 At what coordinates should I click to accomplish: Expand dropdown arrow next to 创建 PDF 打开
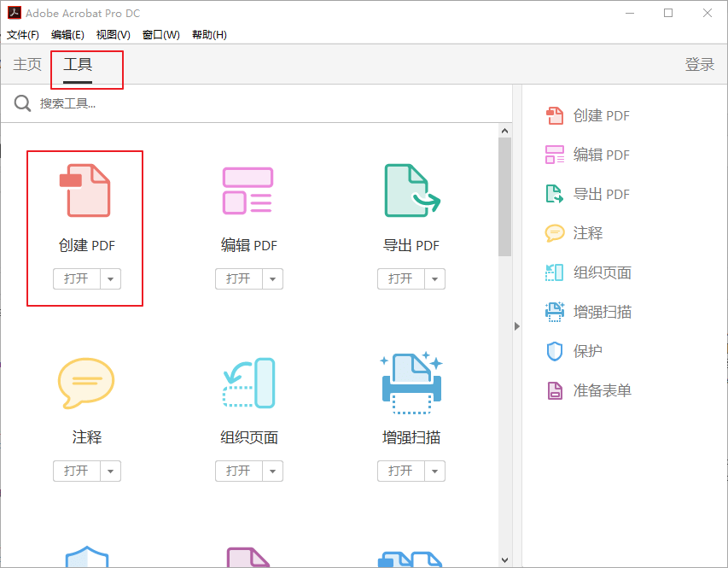tap(110, 279)
